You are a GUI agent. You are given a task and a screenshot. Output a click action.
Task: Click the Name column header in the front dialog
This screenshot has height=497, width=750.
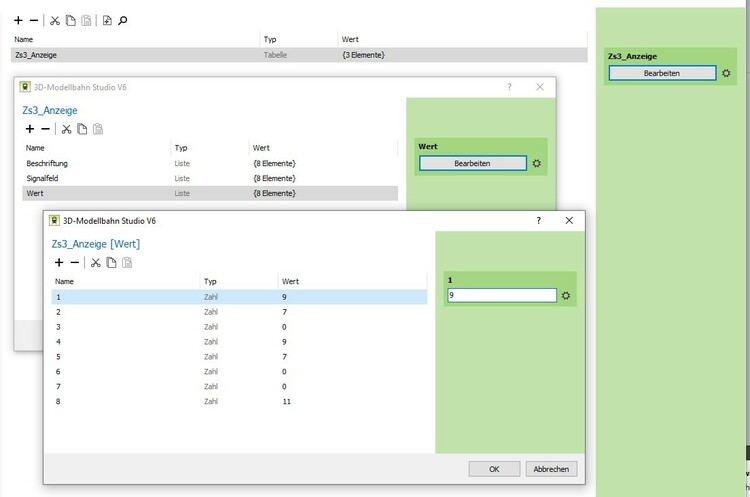(x=125, y=281)
